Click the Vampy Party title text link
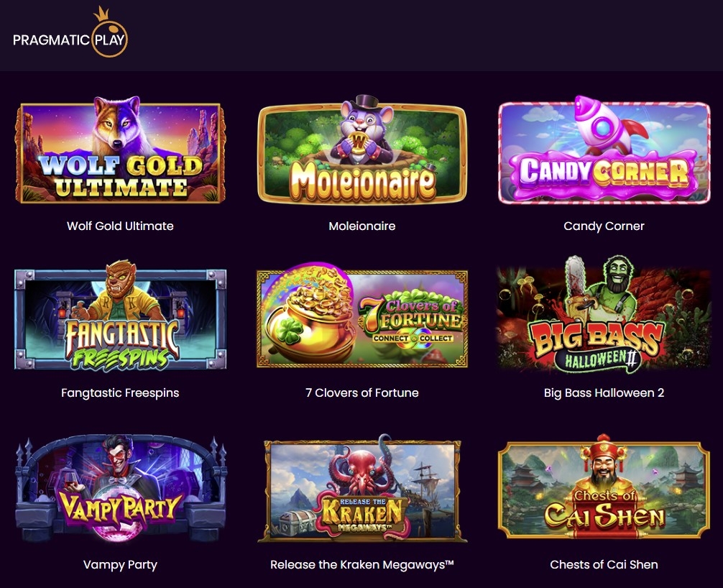Screen dimensions: 723x588 click(x=120, y=564)
